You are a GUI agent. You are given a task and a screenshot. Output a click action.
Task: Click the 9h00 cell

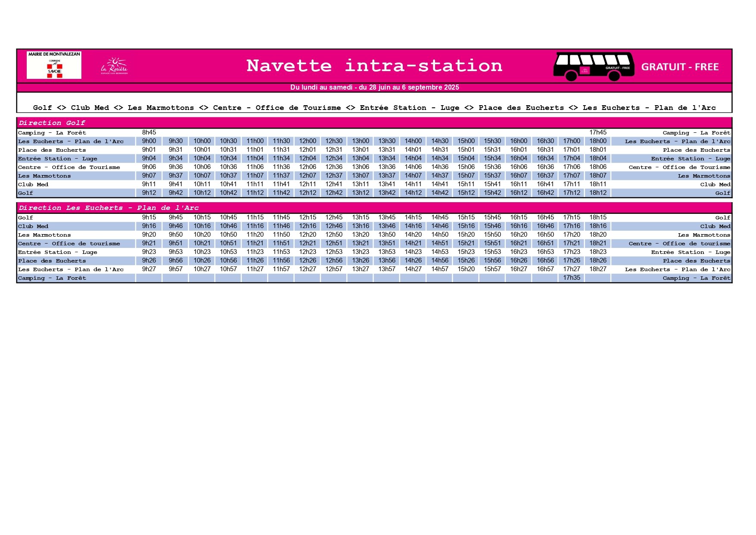click(149, 141)
